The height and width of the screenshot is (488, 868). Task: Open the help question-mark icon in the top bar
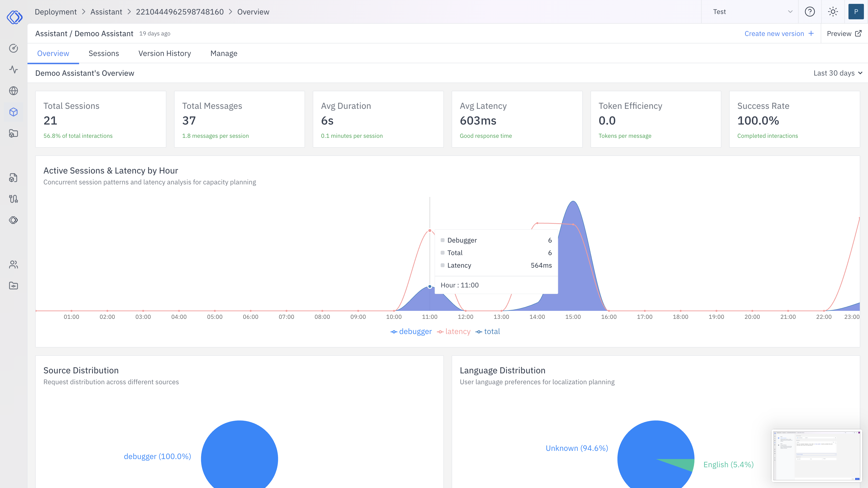click(810, 12)
